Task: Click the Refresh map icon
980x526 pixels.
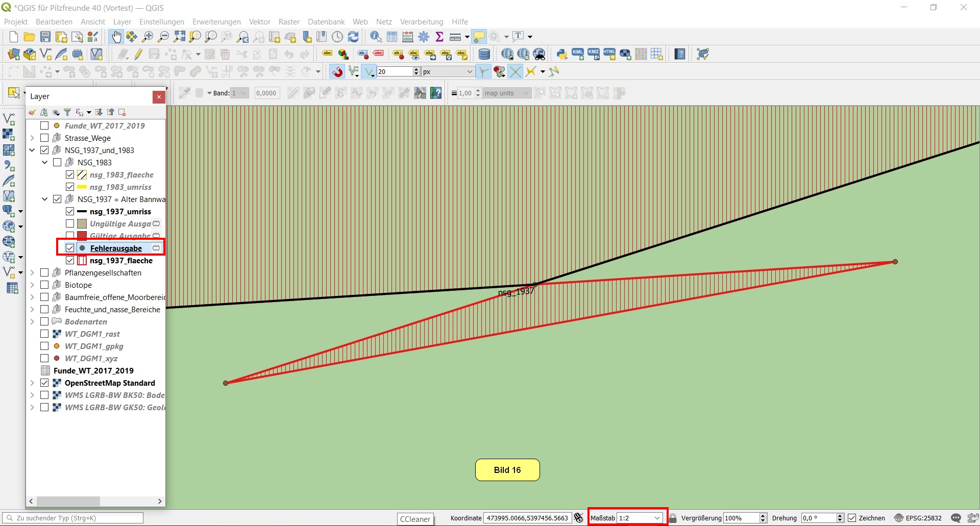Action: 353,37
